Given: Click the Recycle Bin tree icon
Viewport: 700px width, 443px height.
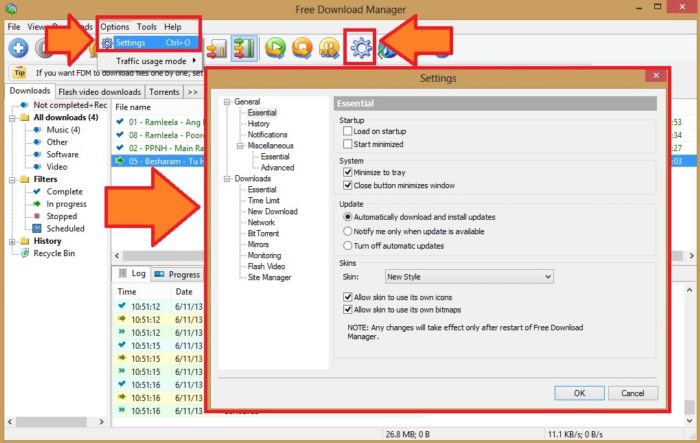Looking at the screenshot, I should point(26,253).
